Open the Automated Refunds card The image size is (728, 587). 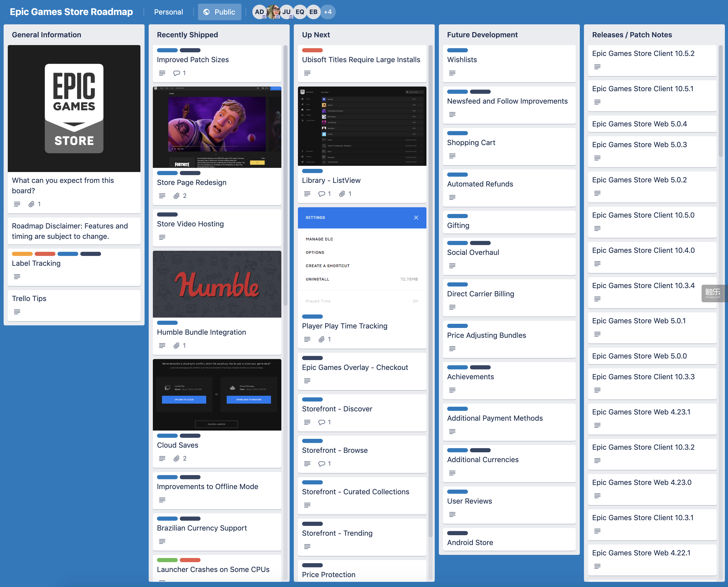tap(509, 188)
